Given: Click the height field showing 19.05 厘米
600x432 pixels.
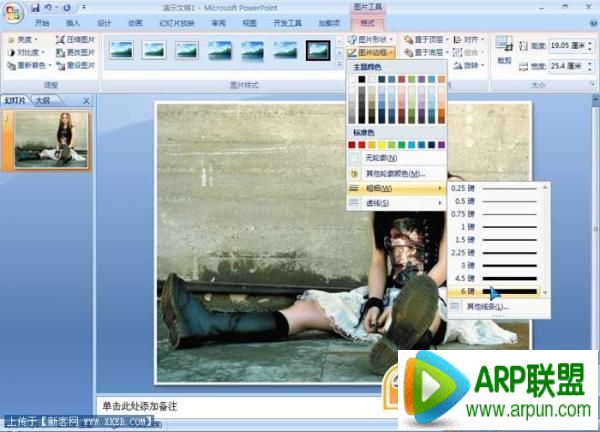Looking at the screenshot, I should pyautogui.click(x=567, y=46).
